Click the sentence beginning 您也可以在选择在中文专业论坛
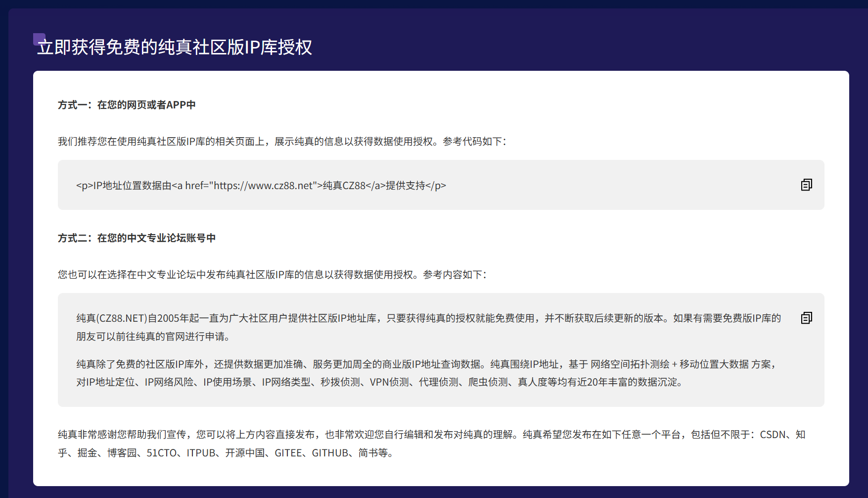 click(273, 275)
